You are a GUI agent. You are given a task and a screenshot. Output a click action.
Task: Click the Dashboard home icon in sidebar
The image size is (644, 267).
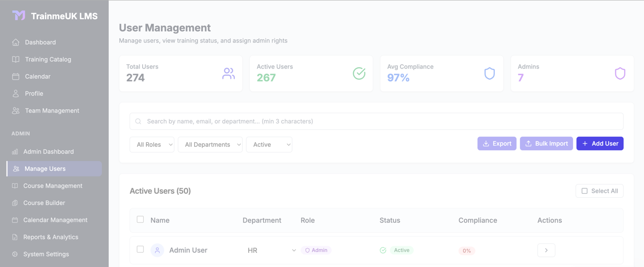tap(16, 42)
